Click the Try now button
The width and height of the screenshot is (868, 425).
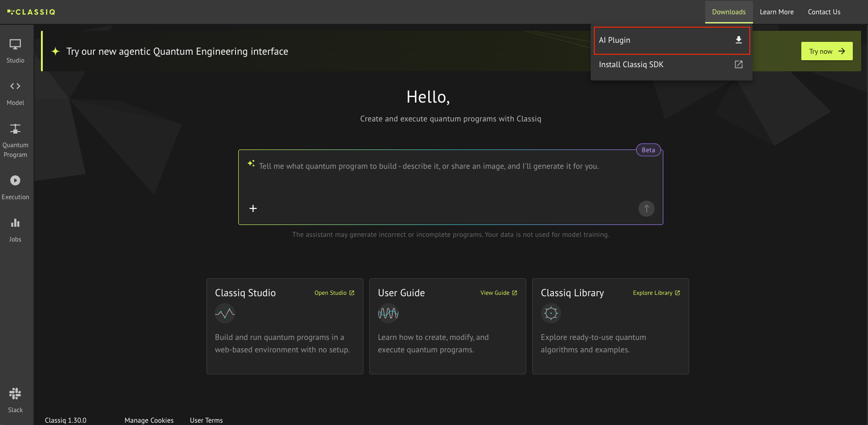827,51
